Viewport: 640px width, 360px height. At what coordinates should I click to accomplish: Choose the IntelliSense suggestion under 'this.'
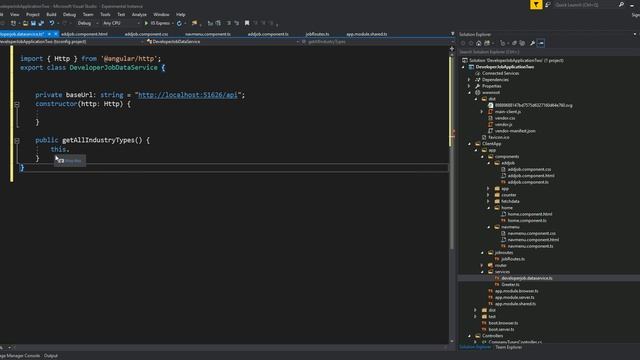coord(70,161)
